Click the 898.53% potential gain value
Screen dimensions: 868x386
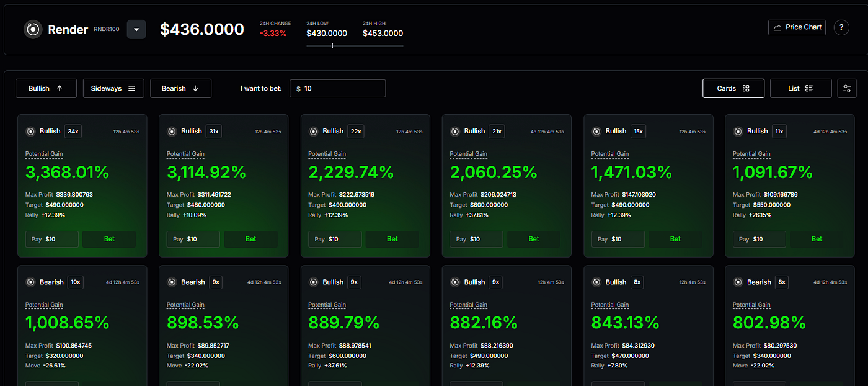click(203, 323)
